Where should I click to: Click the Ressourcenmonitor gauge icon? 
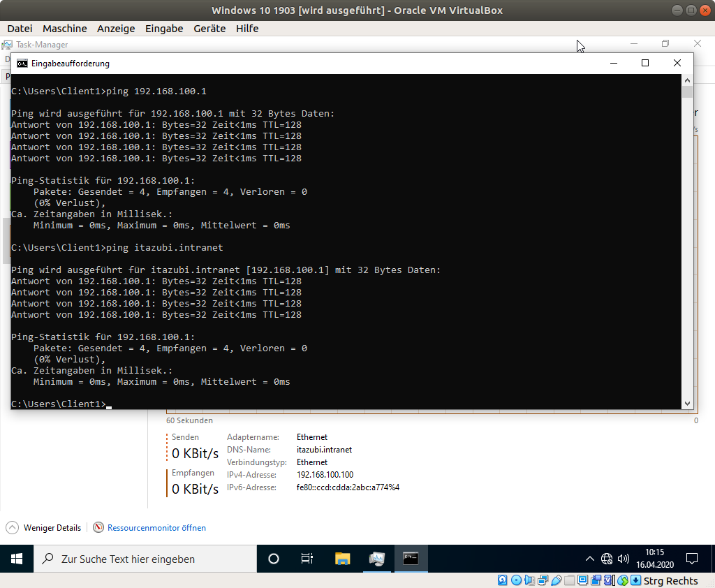coord(98,527)
